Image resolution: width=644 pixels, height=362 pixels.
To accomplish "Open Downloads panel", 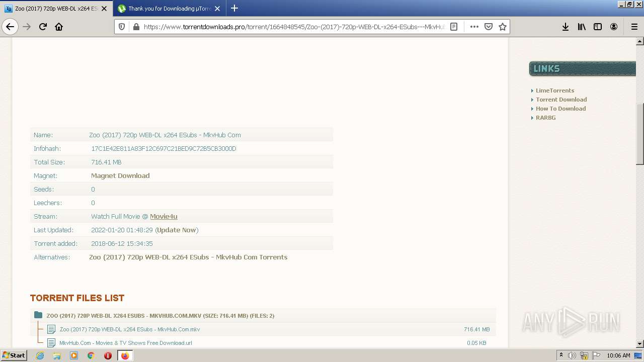I will point(566,27).
